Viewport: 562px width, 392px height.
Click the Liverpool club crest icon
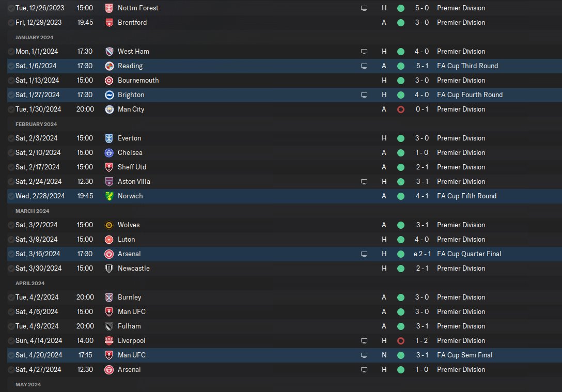(x=109, y=341)
